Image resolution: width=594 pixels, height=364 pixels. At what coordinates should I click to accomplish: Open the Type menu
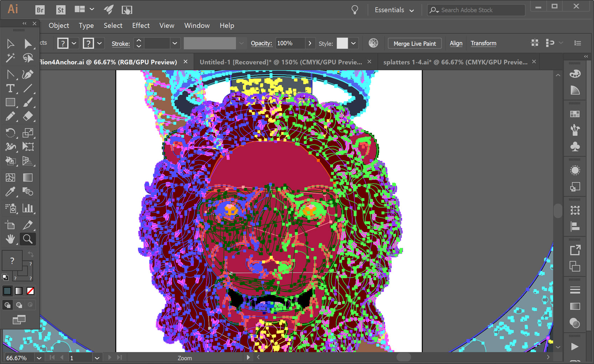point(86,26)
